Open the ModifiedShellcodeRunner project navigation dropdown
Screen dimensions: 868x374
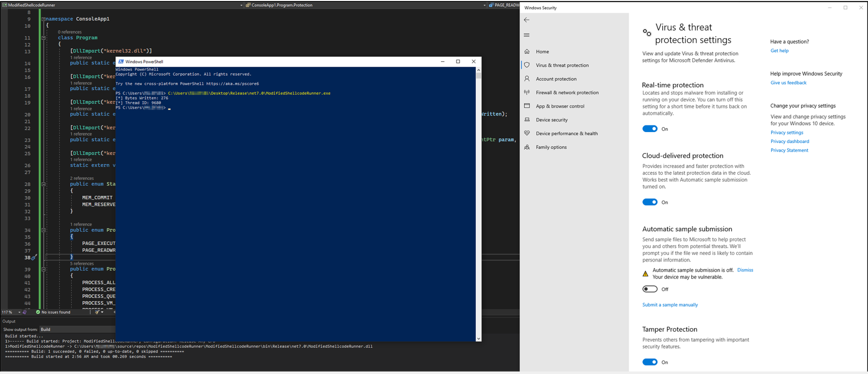[241, 5]
